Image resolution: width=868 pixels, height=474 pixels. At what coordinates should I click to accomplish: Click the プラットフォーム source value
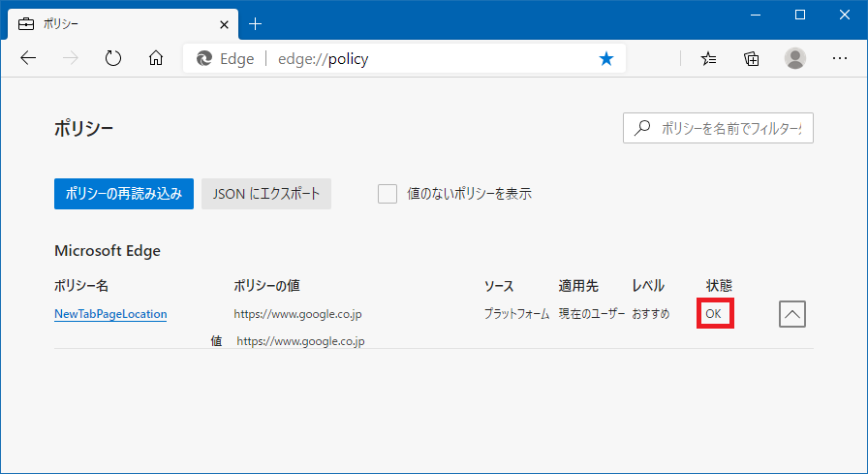[x=517, y=314]
